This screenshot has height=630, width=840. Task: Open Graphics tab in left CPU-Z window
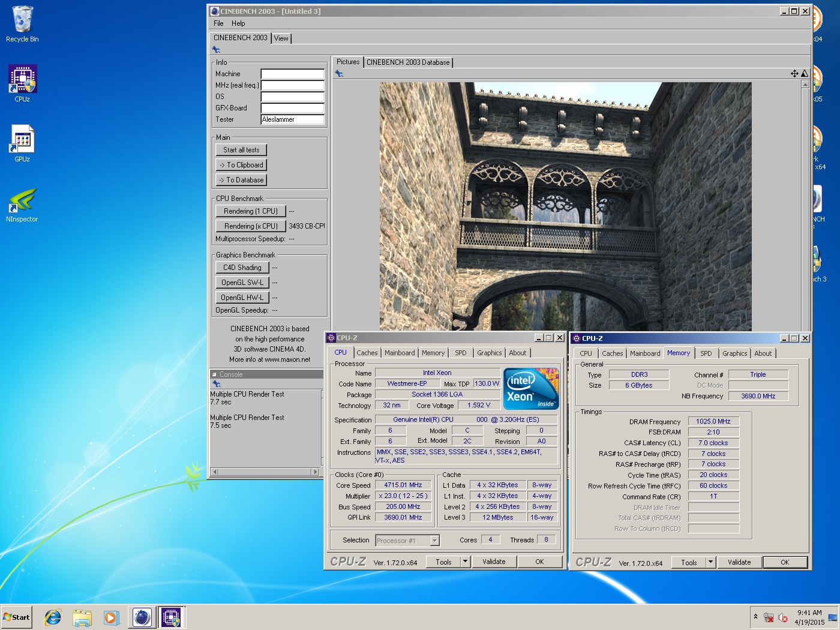coord(490,353)
